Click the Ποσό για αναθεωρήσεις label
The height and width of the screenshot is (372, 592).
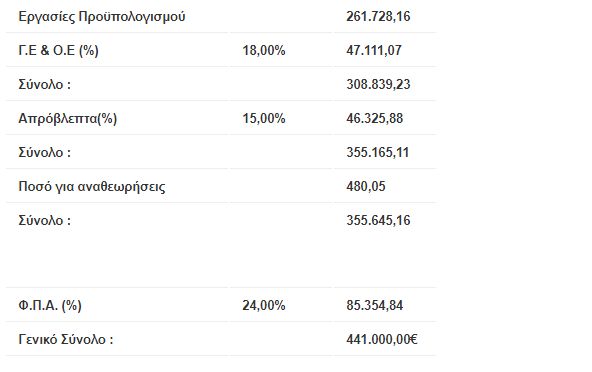coord(92,187)
